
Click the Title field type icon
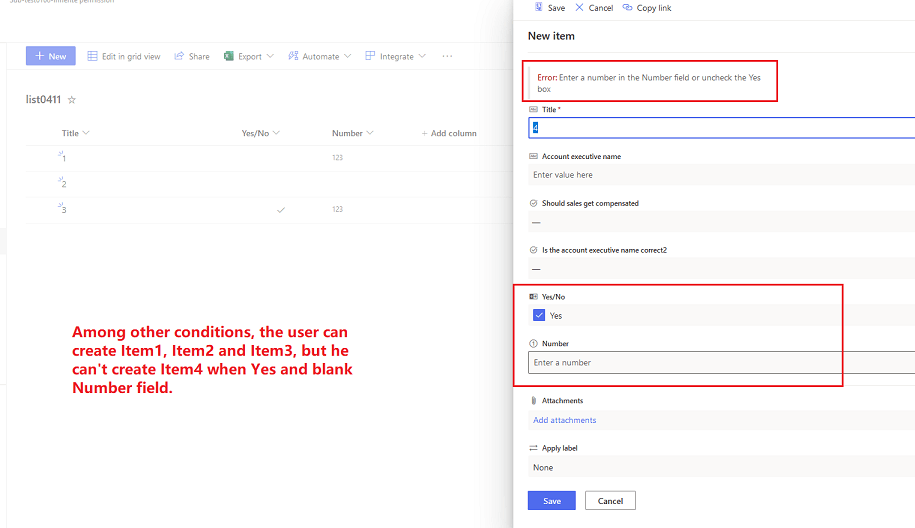tap(533, 109)
